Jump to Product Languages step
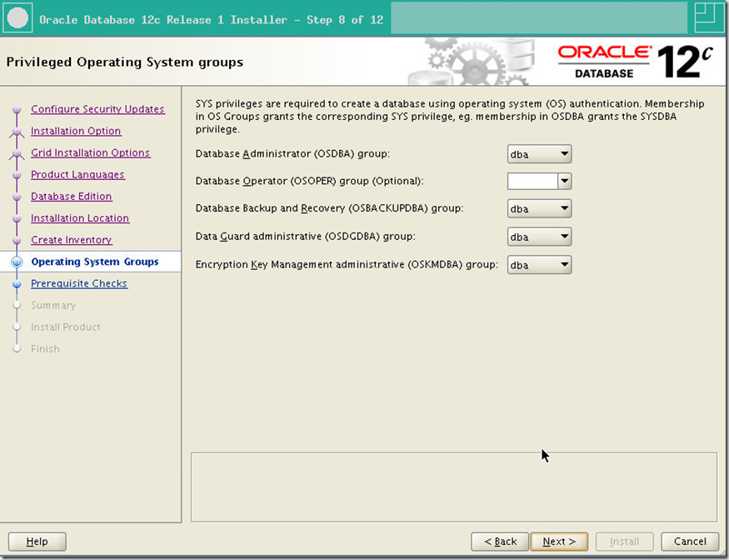The width and height of the screenshot is (729, 560). coord(77,174)
